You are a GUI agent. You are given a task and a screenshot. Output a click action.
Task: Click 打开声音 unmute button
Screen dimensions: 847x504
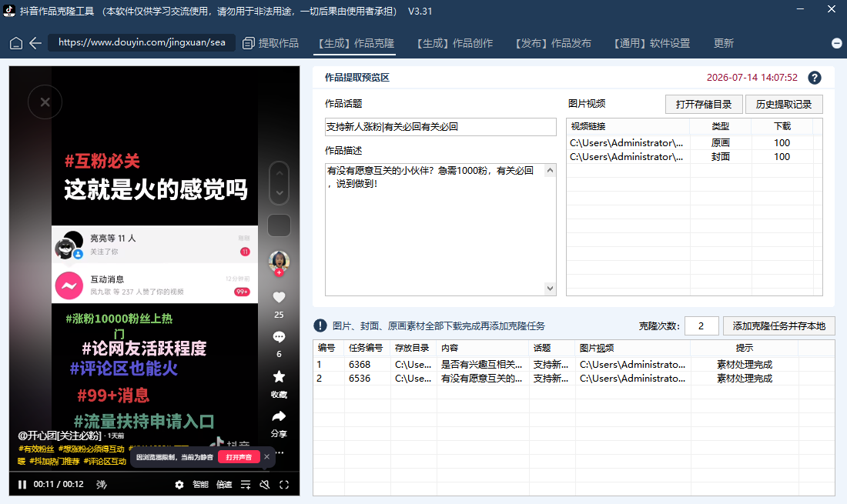click(239, 457)
